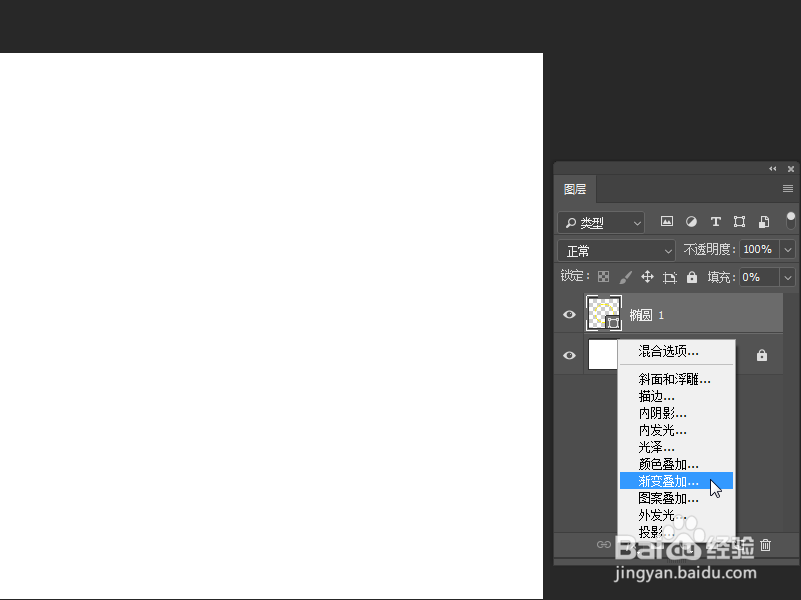The width and height of the screenshot is (801, 600).
Task: Select the 椭圆 1 layer thumbnail
Action: [603, 313]
